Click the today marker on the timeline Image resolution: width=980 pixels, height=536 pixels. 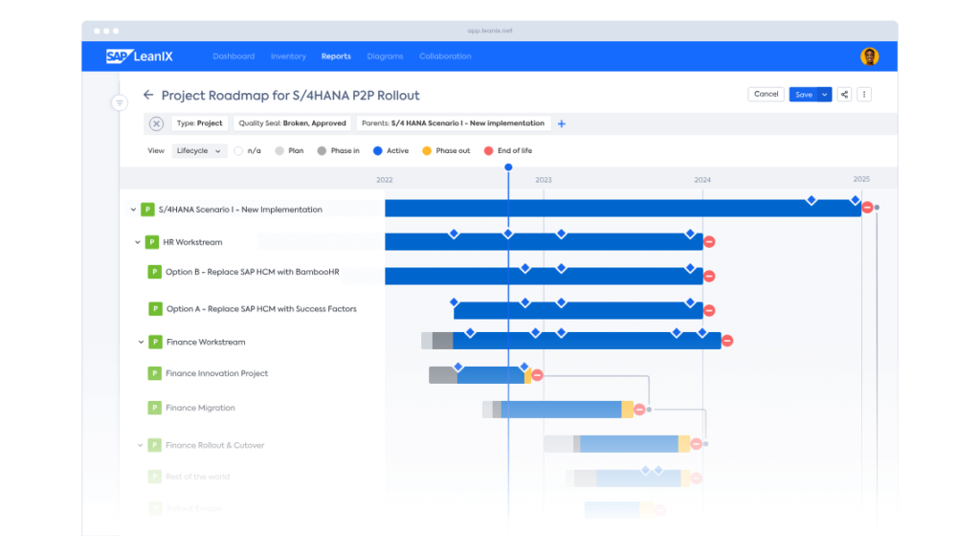click(x=508, y=167)
